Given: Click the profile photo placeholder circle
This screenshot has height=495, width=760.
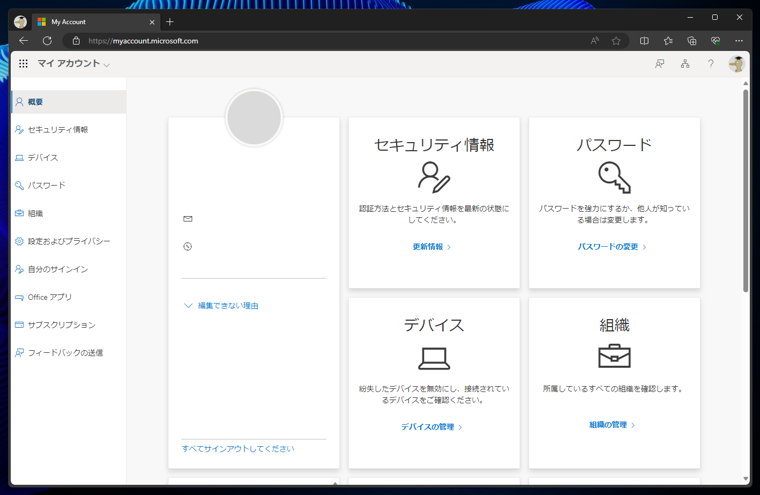Looking at the screenshot, I should click(x=254, y=117).
